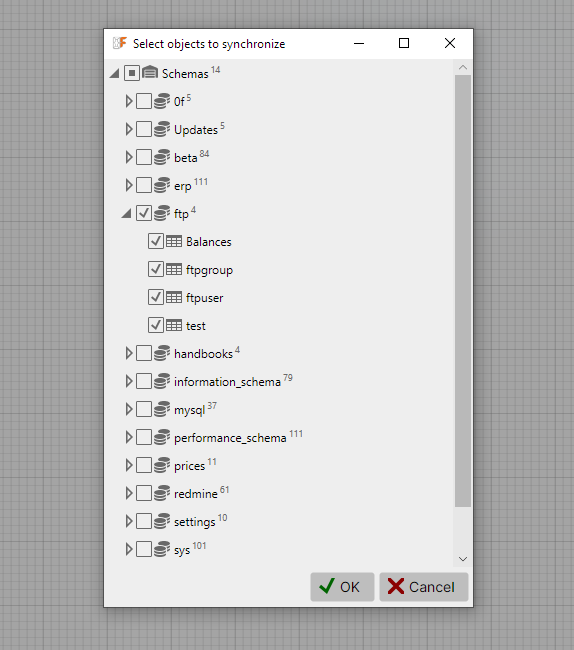Image resolution: width=574 pixels, height=650 pixels.
Task: Click the handbooks database icon
Action: 162,353
